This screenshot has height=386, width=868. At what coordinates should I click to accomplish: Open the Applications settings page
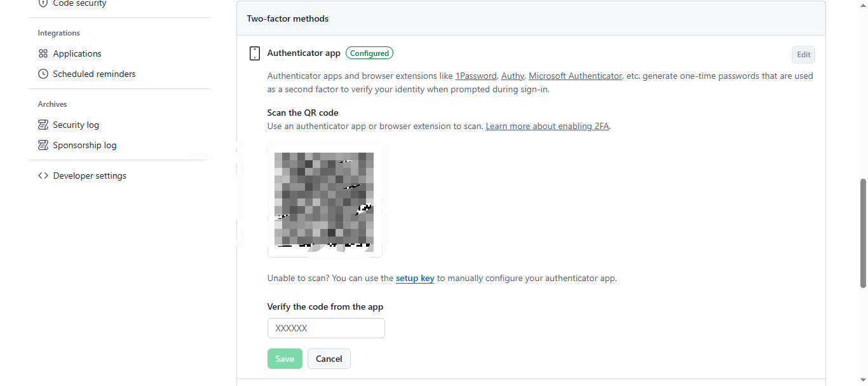[x=77, y=54]
